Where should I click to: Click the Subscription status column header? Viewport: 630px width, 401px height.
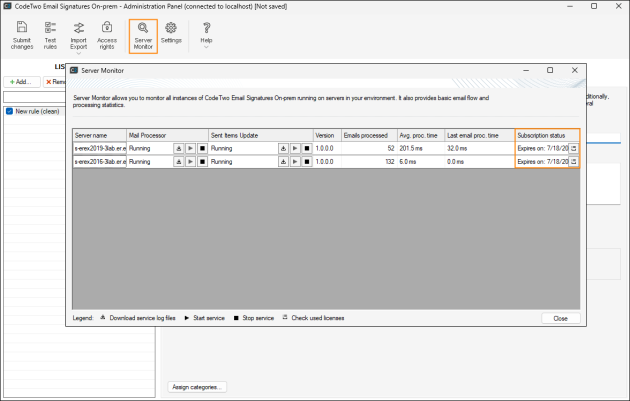point(547,135)
